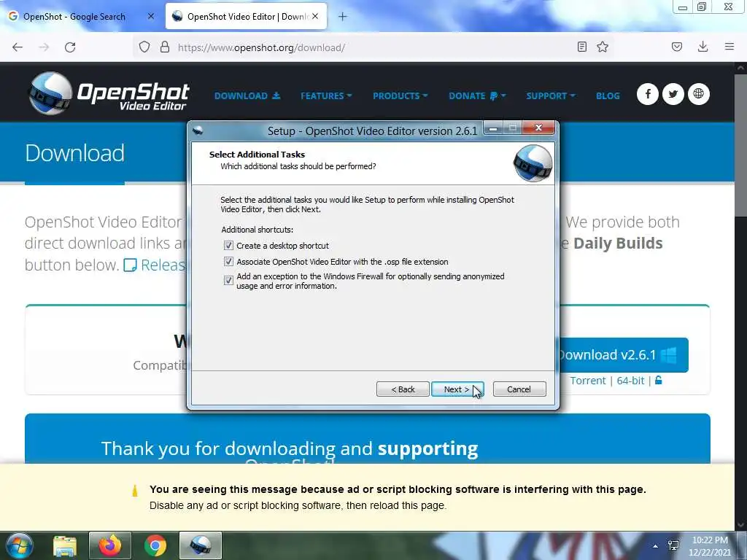The height and width of the screenshot is (560, 747).
Task: Select the OpenShot setup taskbar button
Action: [x=201, y=545]
